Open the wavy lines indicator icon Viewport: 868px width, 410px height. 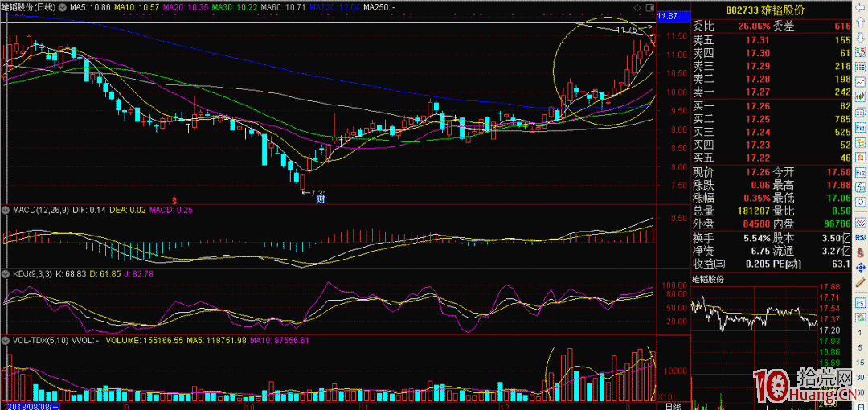(860, 223)
